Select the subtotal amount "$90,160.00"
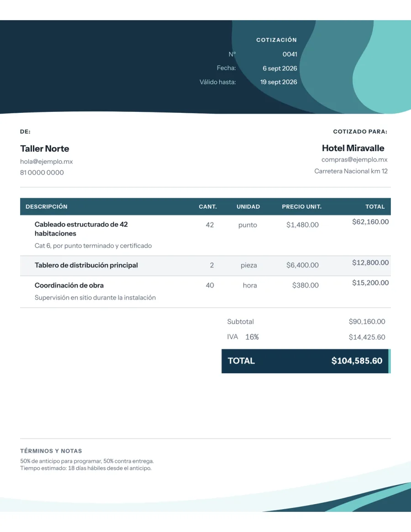 click(x=367, y=321)
